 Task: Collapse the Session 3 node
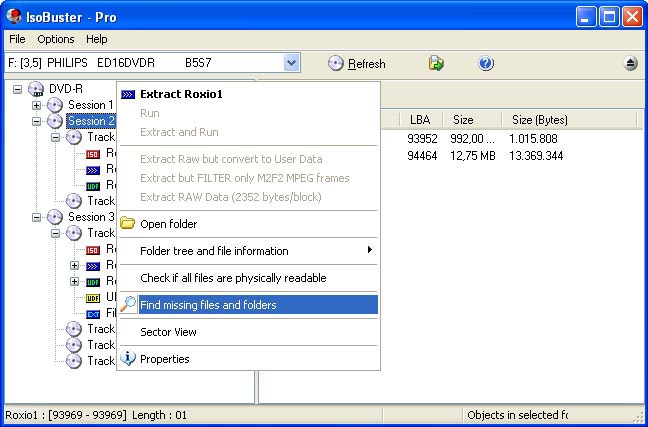coord(36,217)
